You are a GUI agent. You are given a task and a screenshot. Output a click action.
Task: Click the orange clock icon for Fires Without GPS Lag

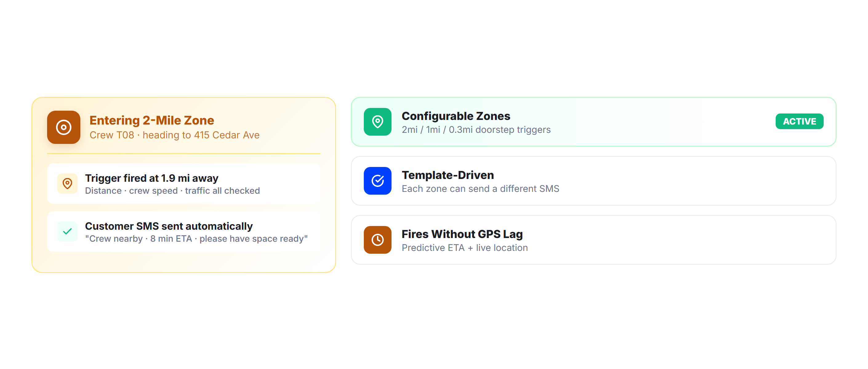click(x=377, y=240)
